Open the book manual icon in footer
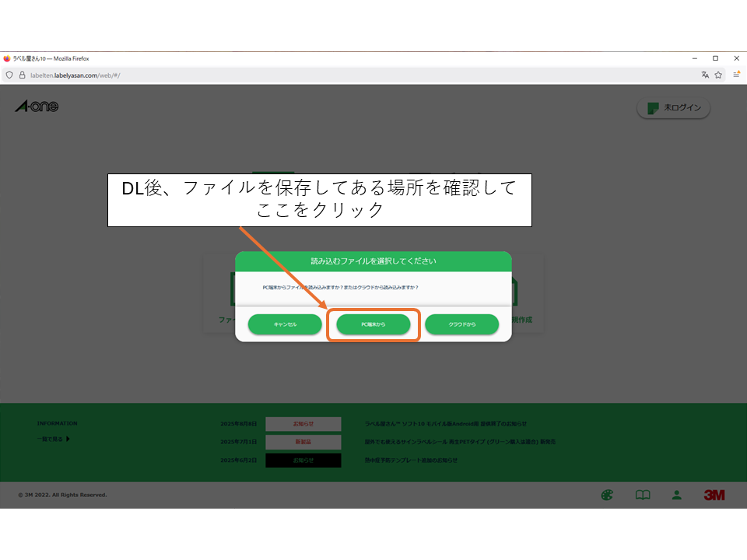 pos(643,495)
